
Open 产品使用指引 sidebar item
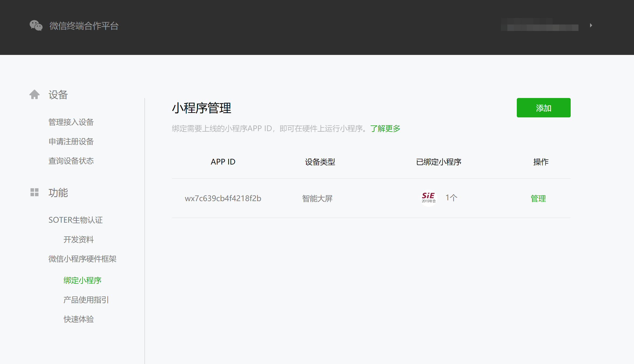coord(86,300)
